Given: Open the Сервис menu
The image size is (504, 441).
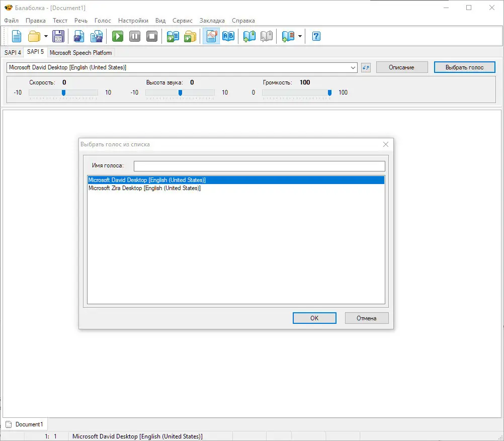Looking at the screenshot, I should pyautogui.click(x=183, y=21).
